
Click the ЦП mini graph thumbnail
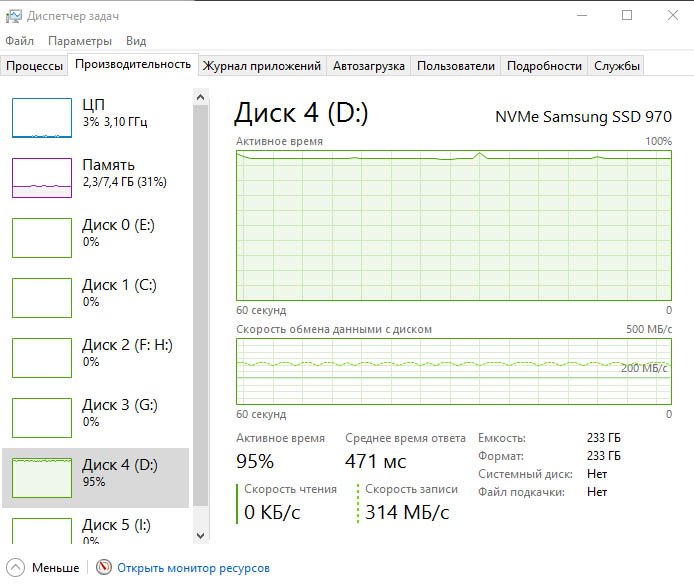(x=42, y=118)
